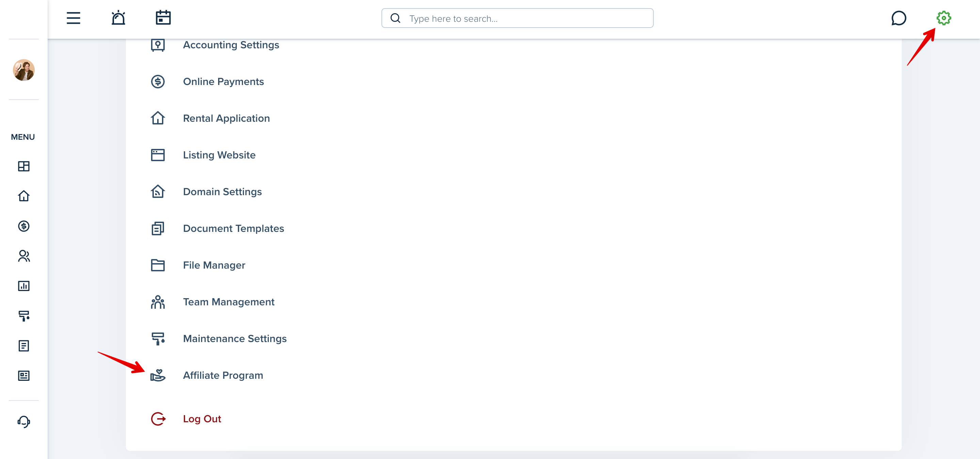Viewport: 980px width, 459px height.
Task: Open Affiliate Program
Action: [223, 375]
